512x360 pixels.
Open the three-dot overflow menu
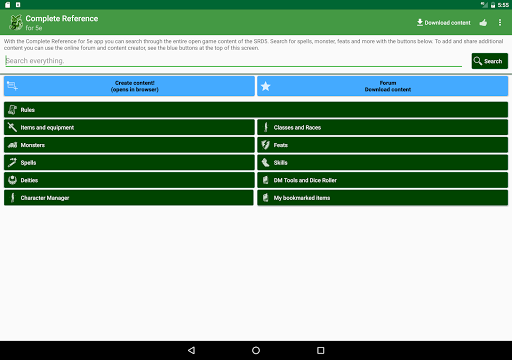pos(500,22)
